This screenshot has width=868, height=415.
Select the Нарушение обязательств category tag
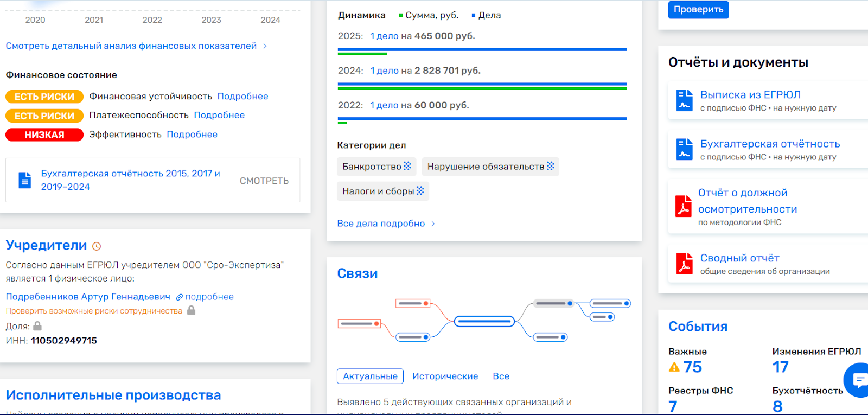point(490,167)
